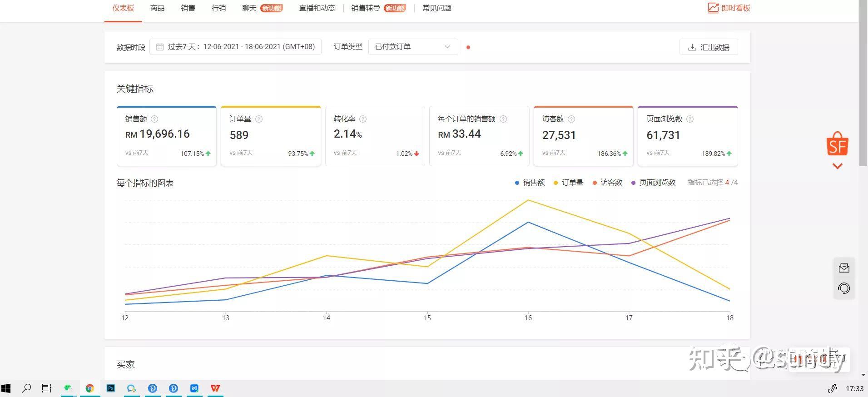Switch to the 销售 tab
The width and height of the screenshot is (868, 397).
[188, 8]
